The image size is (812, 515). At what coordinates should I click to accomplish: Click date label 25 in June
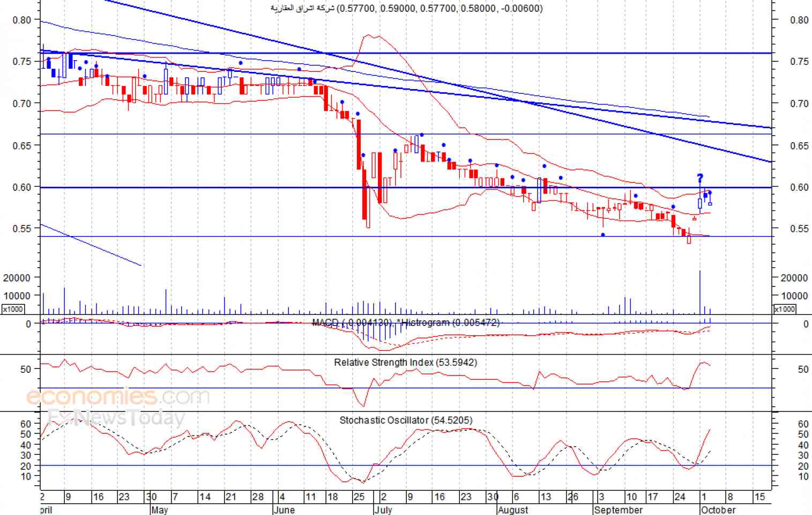click(359, 497)
